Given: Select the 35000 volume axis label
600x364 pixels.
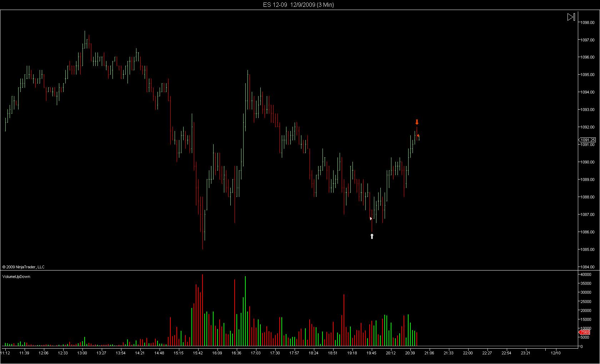Looking at the screenshot, I should [586, 283].
